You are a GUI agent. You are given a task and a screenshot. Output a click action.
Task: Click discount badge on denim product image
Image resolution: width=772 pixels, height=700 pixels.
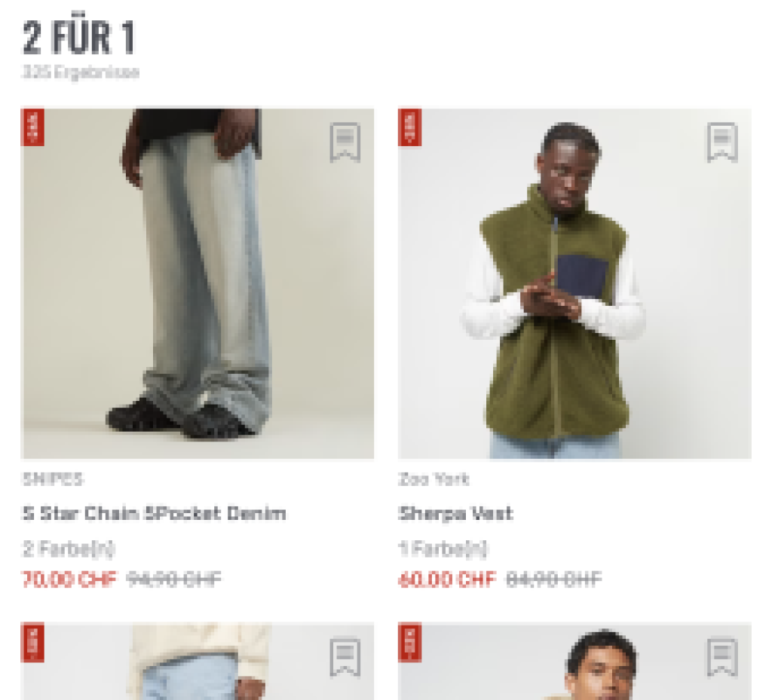click(32, 127)
